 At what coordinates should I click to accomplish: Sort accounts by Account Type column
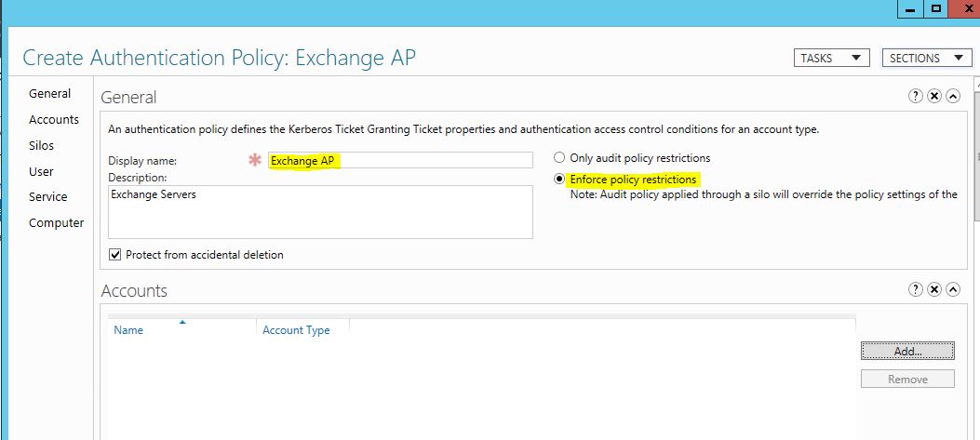(302, 329)
